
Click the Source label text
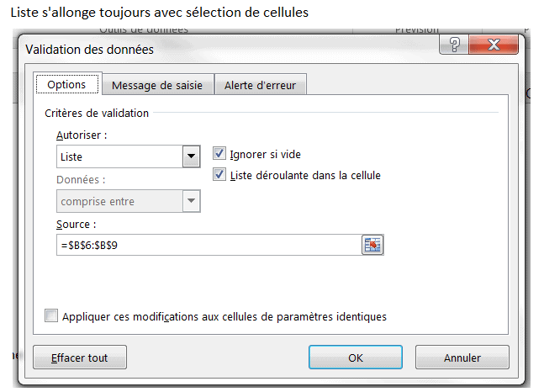pos(77,225)
